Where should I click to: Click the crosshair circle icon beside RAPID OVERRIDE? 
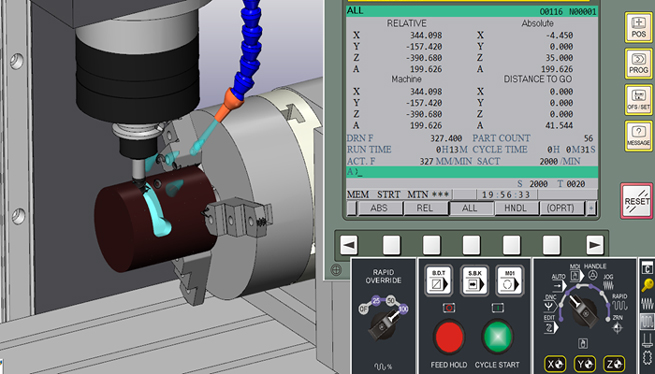336,270
